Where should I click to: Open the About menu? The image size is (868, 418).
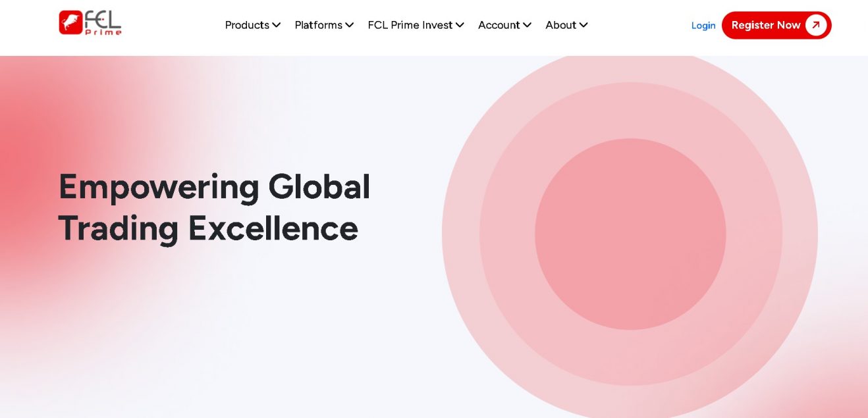(x=560, y=25)
